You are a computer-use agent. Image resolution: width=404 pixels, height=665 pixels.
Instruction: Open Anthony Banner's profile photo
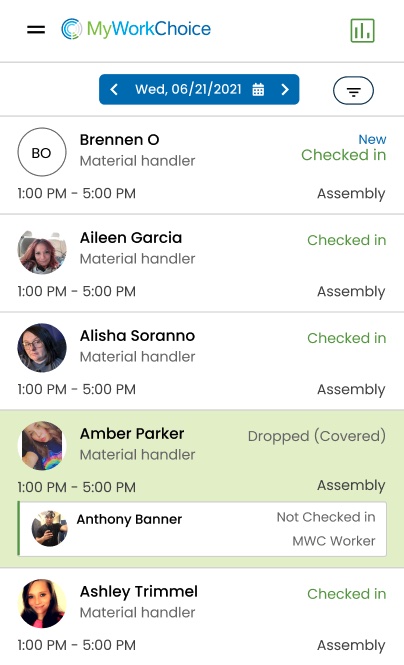tap(50, 528)
